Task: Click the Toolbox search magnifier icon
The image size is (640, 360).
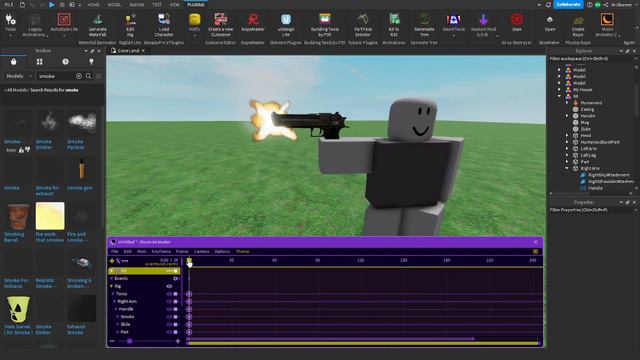Action: click(x=88, y=76)
